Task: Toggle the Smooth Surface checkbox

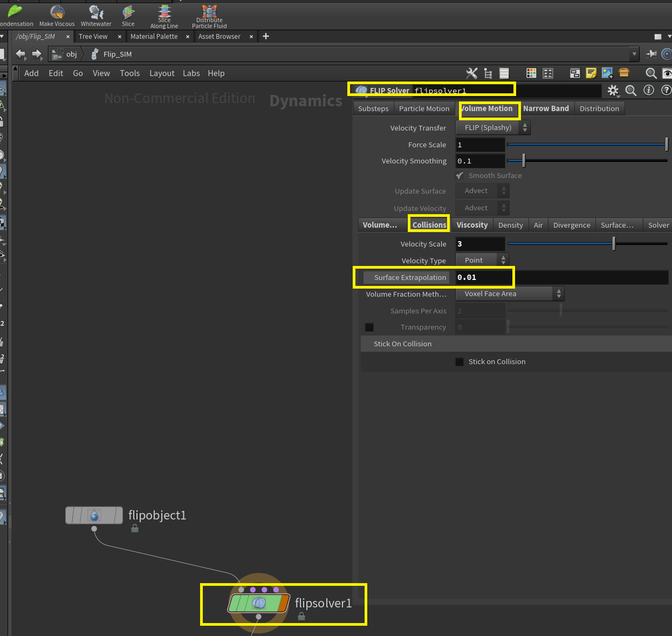Action: pos(460,176)
